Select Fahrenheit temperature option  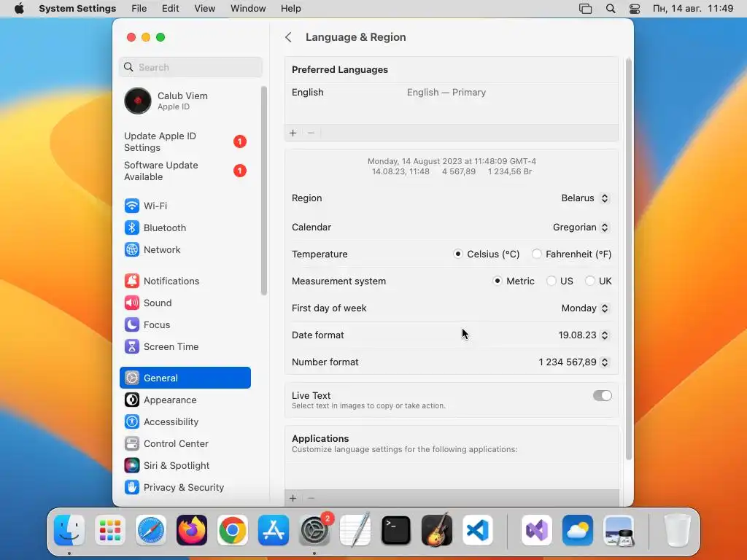[537, 254]
